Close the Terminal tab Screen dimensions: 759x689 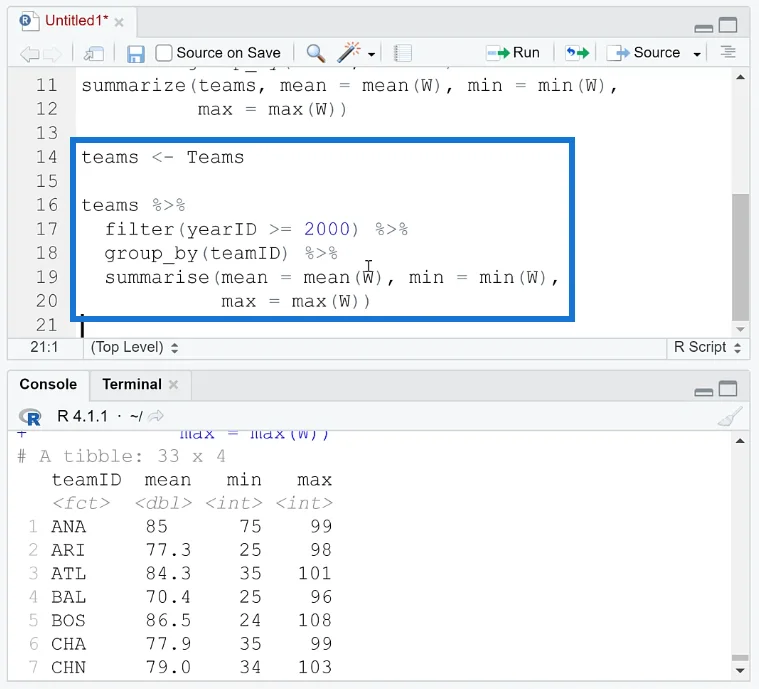pos(173,384)
